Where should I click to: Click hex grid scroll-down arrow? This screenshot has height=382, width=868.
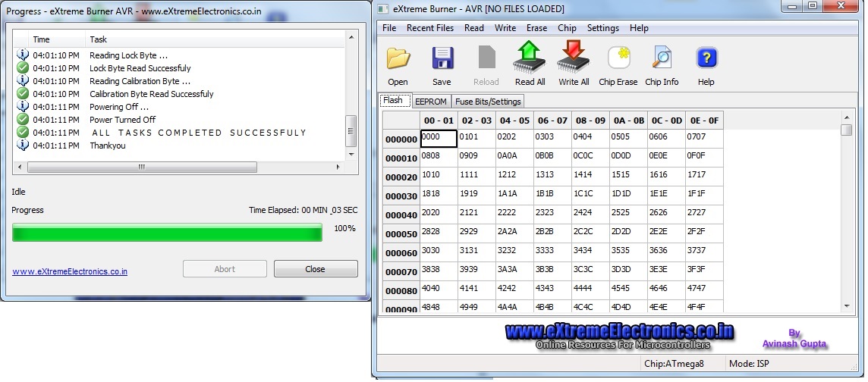pos(847,305)
